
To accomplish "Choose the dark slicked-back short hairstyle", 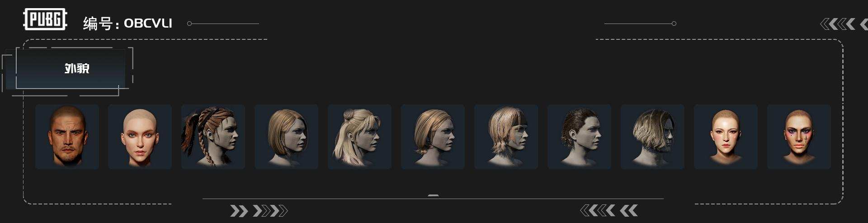I will click(x=579, y=137).
